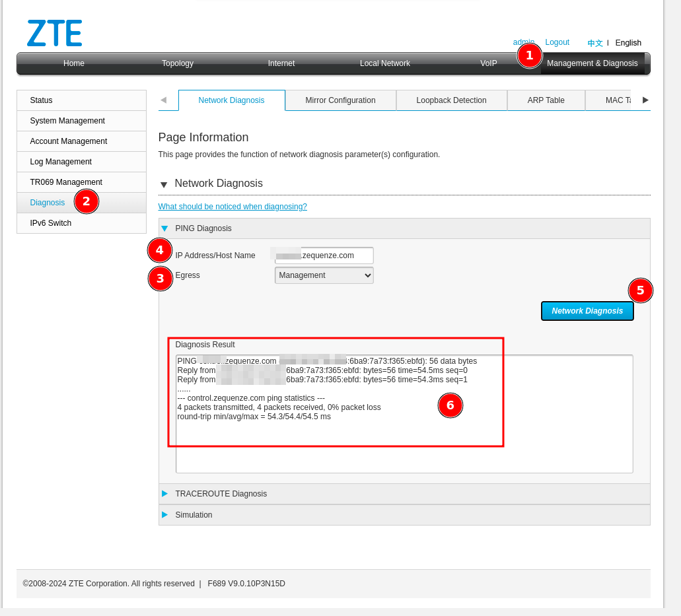
Task: Open 'What should be noticed when diagnosing?' link
Action: pyautogui.click(x=233, y=207)
